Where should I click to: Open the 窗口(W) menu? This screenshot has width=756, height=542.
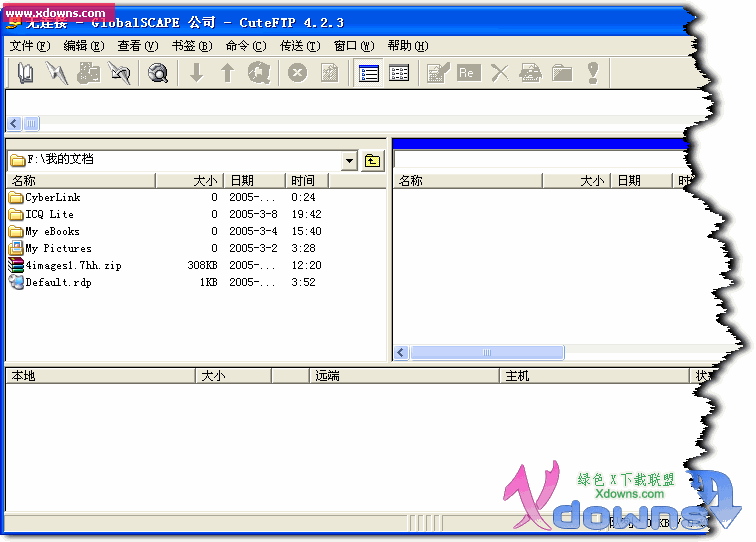pyautogui.click(x=354, y=46)
